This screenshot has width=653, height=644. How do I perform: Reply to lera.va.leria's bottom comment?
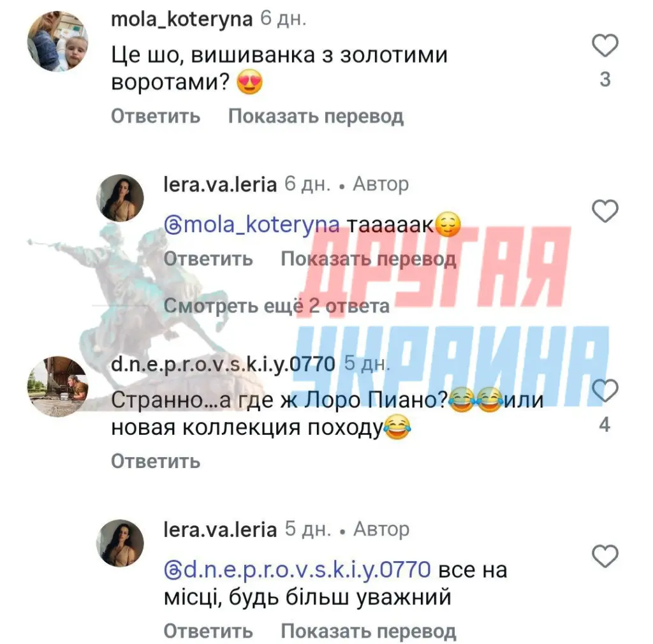pyautogui.click(x=208, y=631)
